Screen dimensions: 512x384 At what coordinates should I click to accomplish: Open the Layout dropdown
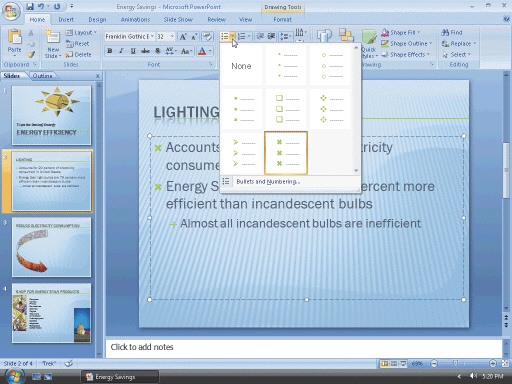81,32
